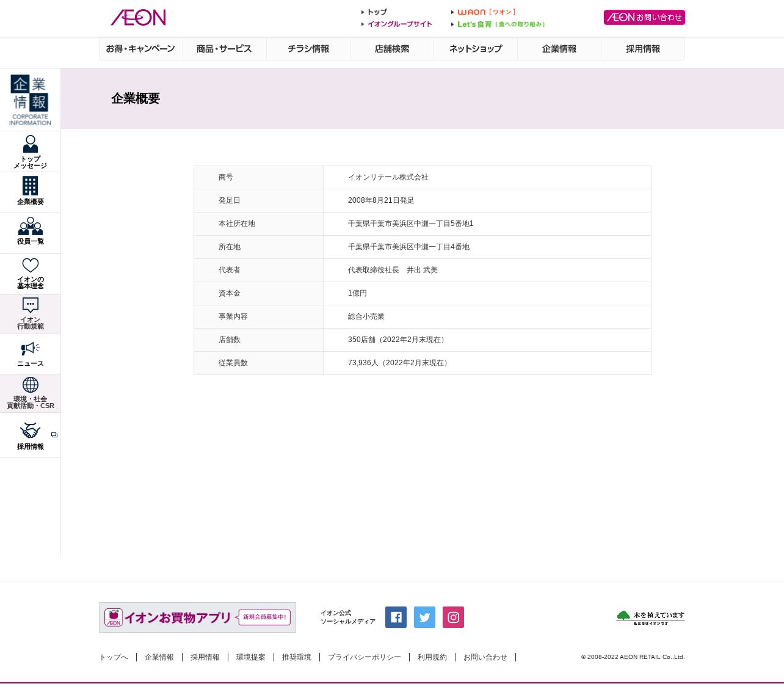Open お得・キャンペーン navigation tab
The image size is (784, 692).
(140, 49)
